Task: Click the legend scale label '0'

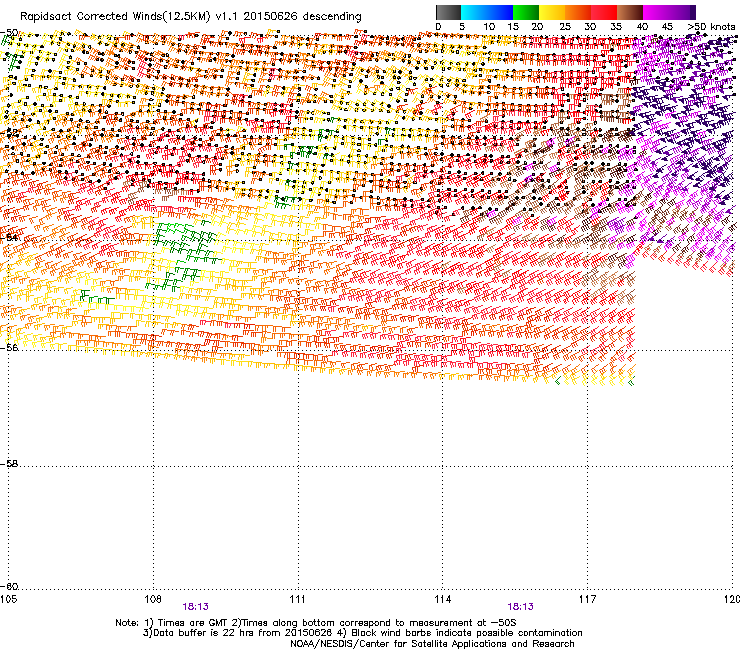Action: click(x=438, y=27)
